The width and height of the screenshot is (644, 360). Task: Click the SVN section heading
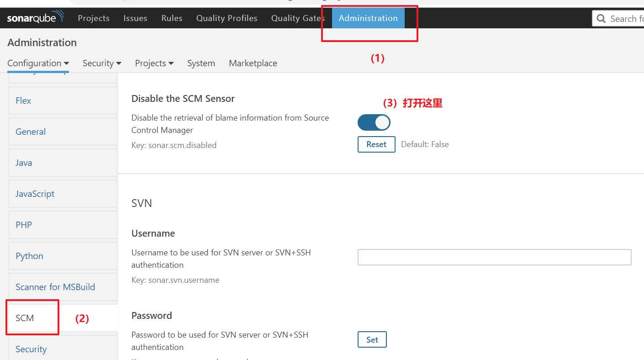click(142, 203)
